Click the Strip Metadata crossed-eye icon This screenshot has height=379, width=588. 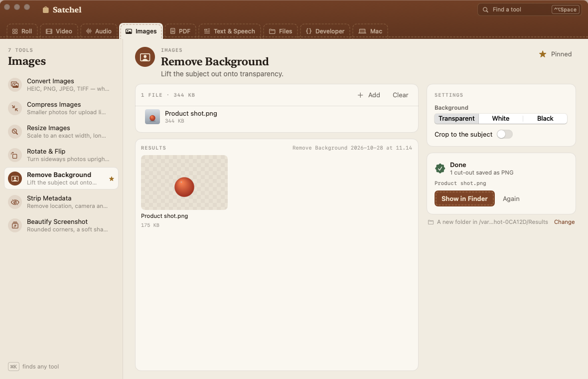click(15, 202)
